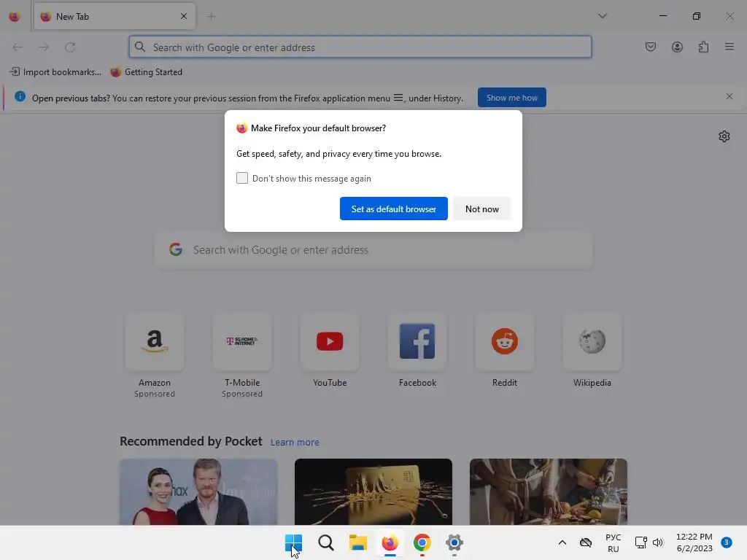
Task: Click the Back navigation arrow
Action: click(x=18, y=47)
